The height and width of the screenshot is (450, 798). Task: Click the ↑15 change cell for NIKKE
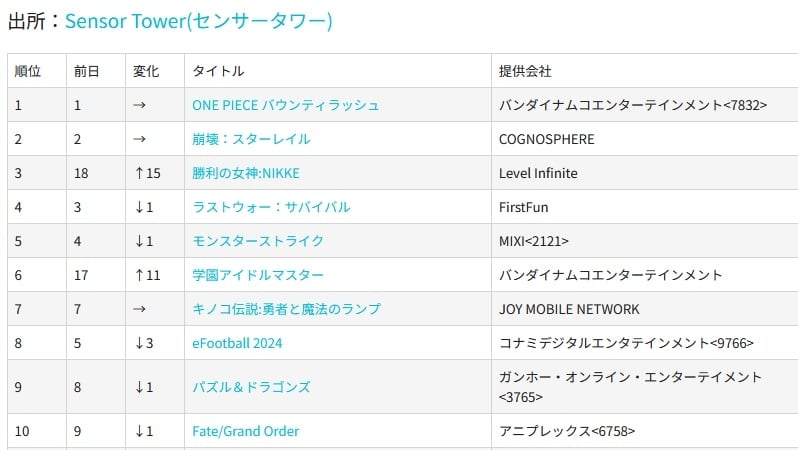(147, 173)
